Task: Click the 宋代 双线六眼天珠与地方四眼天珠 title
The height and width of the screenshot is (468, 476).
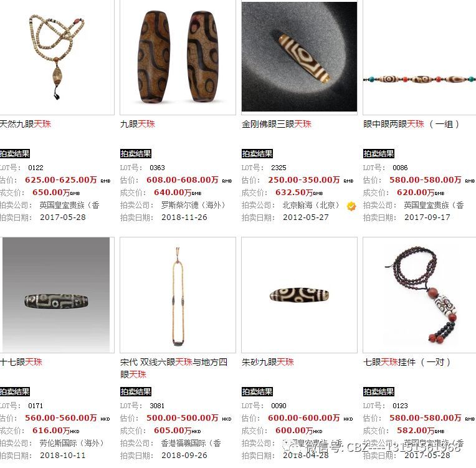Action: tap(174, 368)
